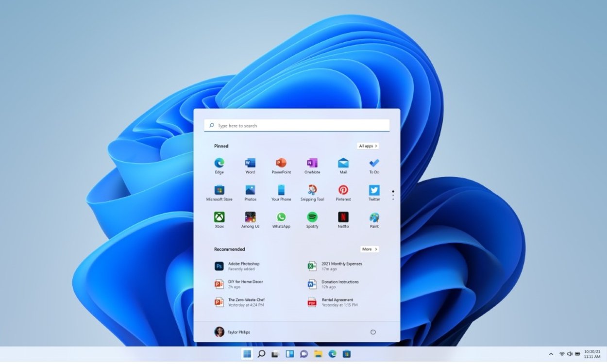Launch OneNote from Start menu

(312, 166)
